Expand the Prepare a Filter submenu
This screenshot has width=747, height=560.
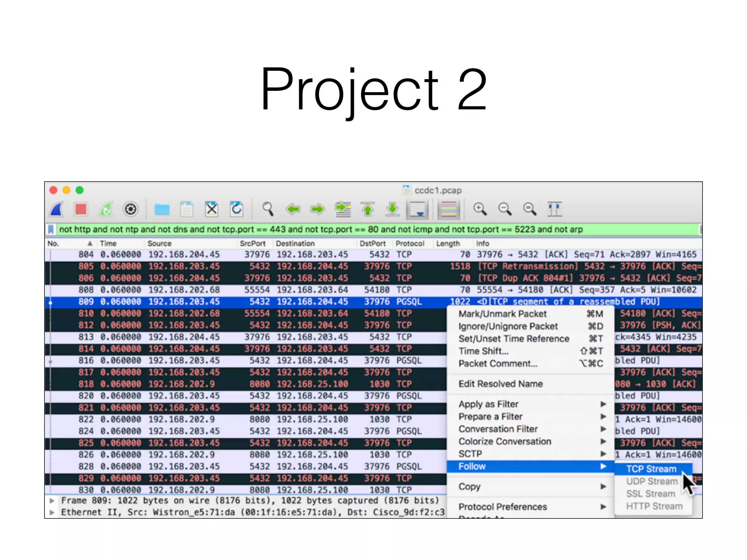click(x=531, y=416)
